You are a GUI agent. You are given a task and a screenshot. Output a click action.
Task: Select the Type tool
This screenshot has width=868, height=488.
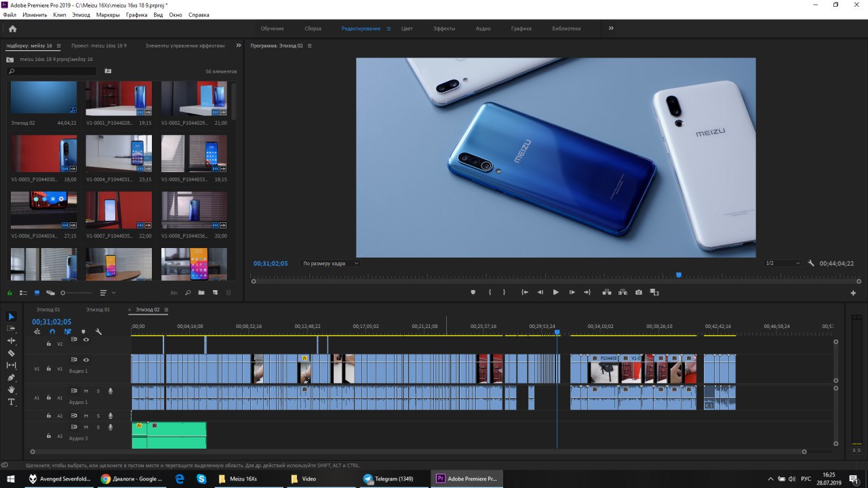click(11, 402)
